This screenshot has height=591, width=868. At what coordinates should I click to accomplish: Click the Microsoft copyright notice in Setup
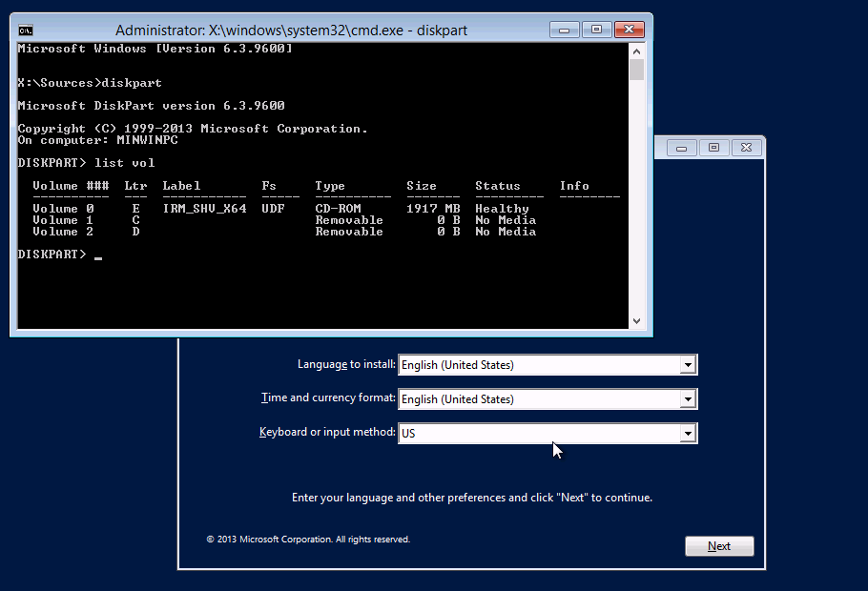pyautogui.click(x=308, y=539)
